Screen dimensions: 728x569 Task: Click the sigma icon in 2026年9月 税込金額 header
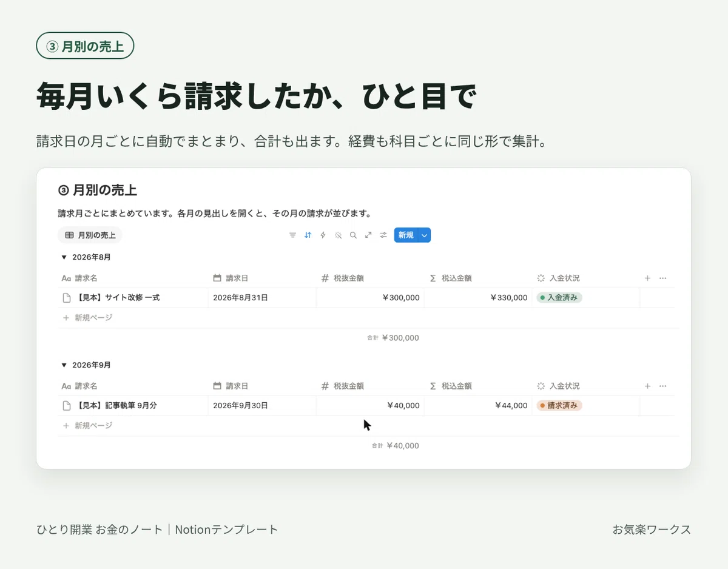pyautogui.click(x=433, y=386)
